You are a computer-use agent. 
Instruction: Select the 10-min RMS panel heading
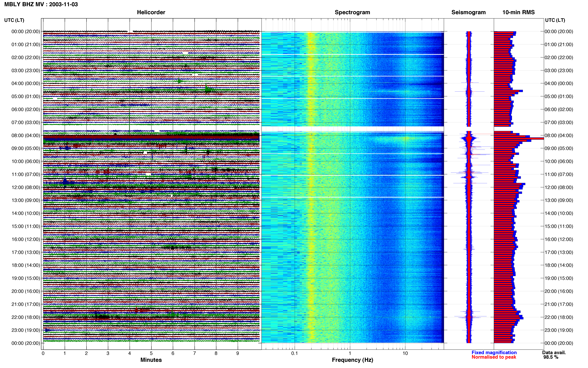point(518,12)
